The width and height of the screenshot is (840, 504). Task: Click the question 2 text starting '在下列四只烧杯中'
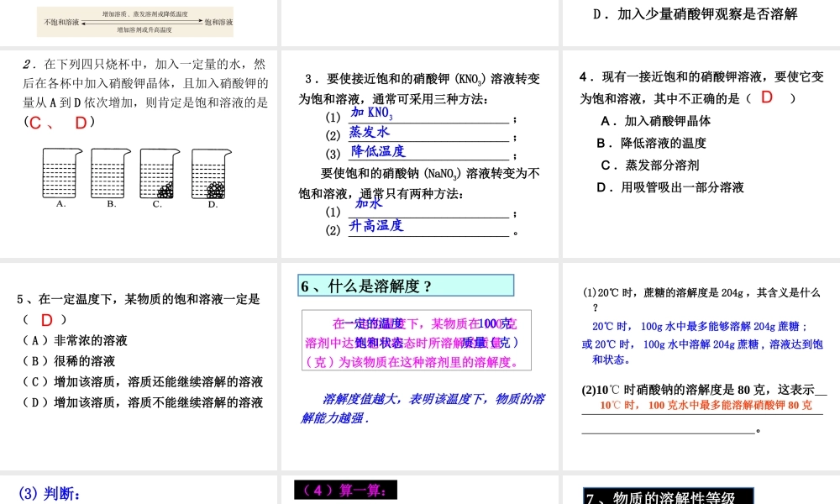[144, 83]
